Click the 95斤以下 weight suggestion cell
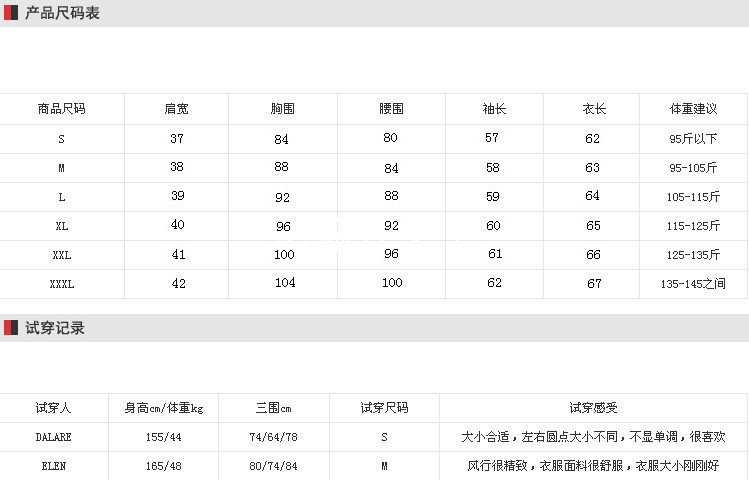Viewport: 749px width, 480px height. [694, 139]
